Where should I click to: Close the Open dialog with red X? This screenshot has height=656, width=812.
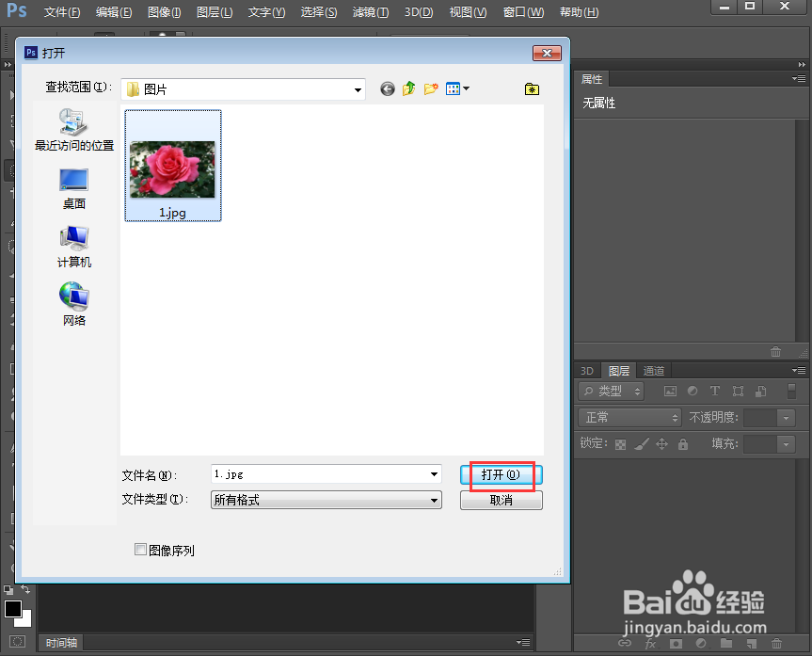pyautogui.click(x=547, y=53)
